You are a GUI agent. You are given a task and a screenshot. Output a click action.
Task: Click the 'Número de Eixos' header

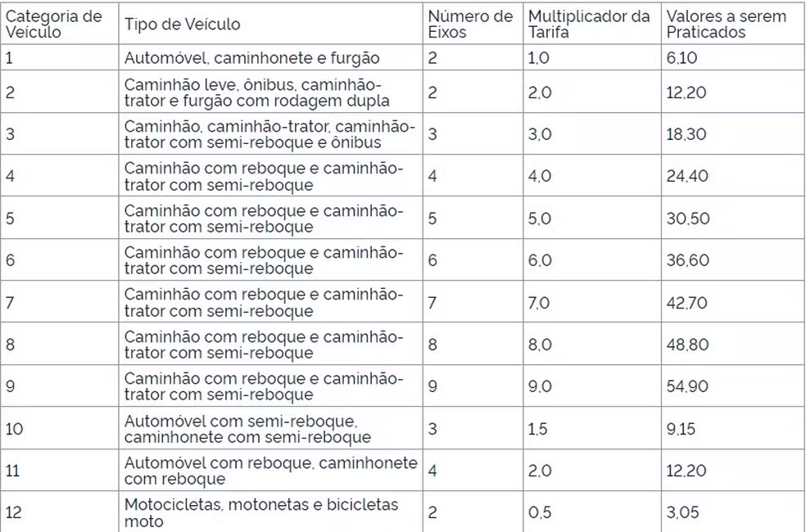point(473,24)
